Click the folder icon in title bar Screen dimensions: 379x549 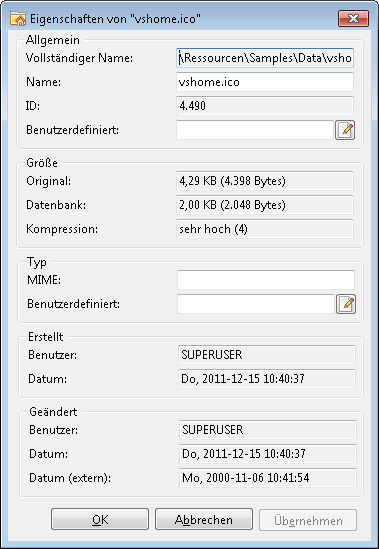tap(18, 19)
